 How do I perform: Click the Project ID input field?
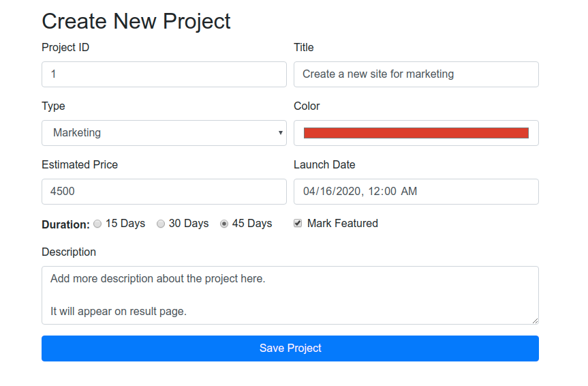click(164, 74)
